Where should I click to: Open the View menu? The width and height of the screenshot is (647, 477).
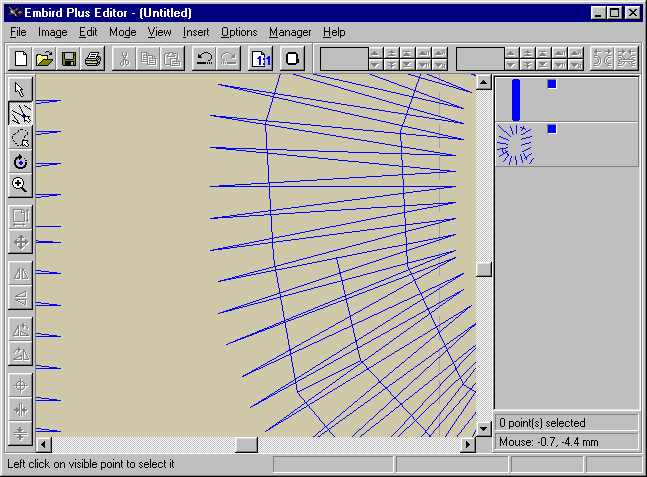tap(159, 32)
